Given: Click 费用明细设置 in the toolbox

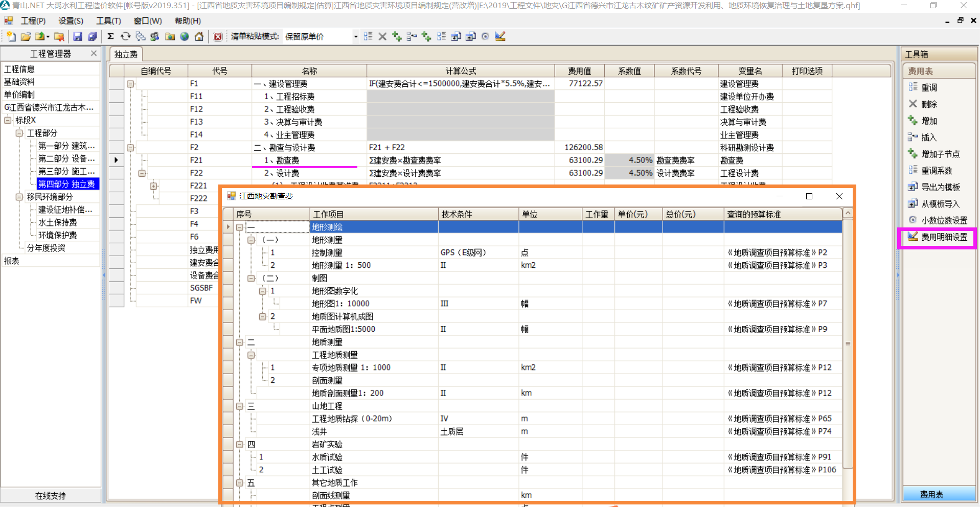Looking at the screenshot, I should pos(944,237).
